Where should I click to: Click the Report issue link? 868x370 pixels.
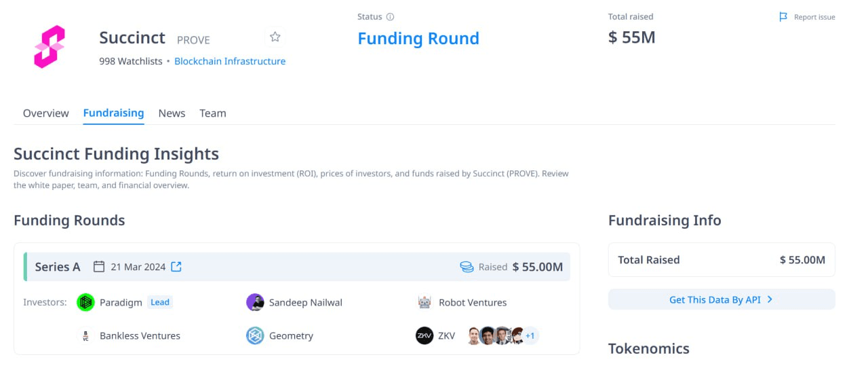click(814, 17)
